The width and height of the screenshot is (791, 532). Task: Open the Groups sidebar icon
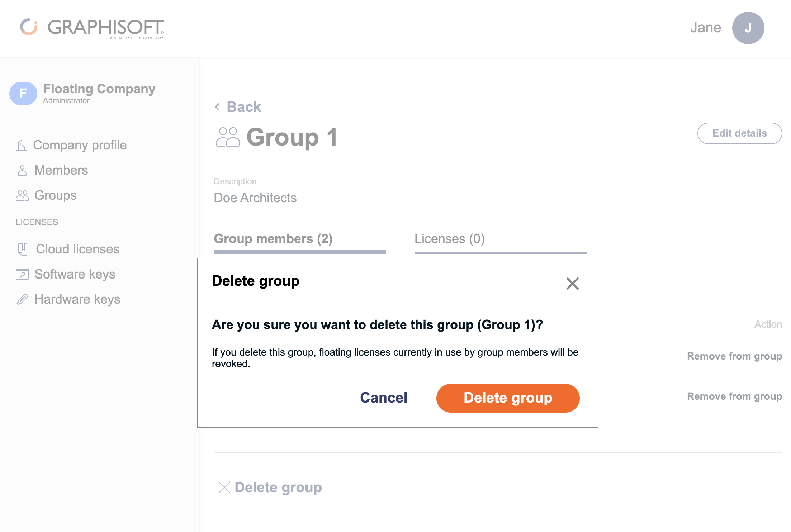click(x=22, y=195)
